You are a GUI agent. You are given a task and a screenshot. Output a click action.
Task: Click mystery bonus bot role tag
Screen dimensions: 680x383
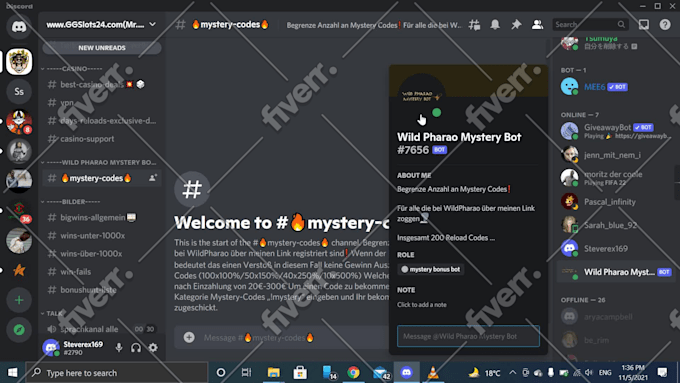(x=431, y=269)
